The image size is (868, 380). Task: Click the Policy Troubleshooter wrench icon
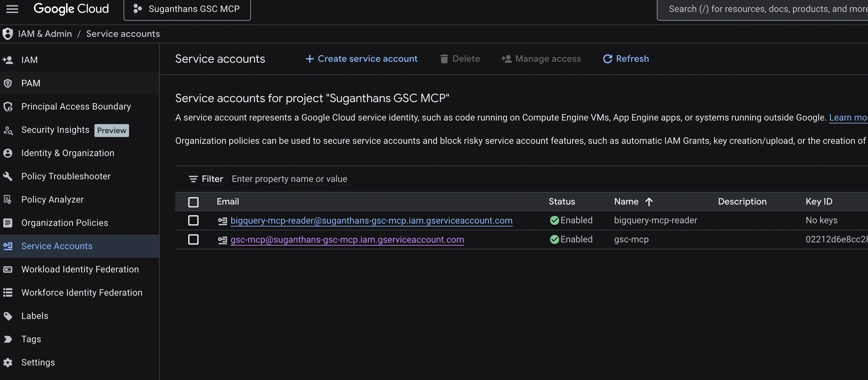8,176
